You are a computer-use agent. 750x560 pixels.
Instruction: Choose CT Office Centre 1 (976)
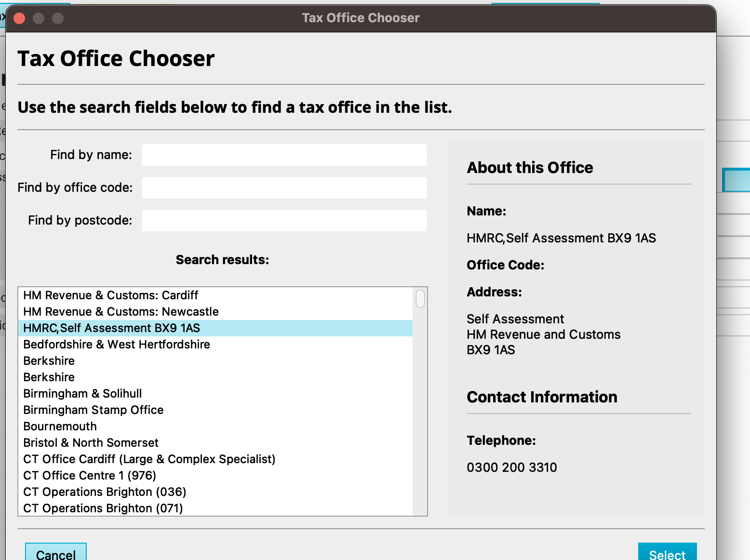pyautogui.click(x=90, y=476)
